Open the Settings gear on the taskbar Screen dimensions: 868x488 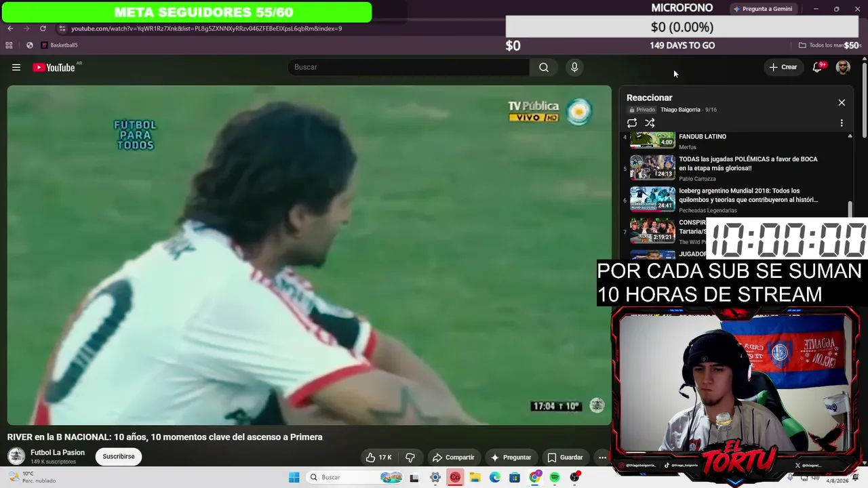click(435, 477)
